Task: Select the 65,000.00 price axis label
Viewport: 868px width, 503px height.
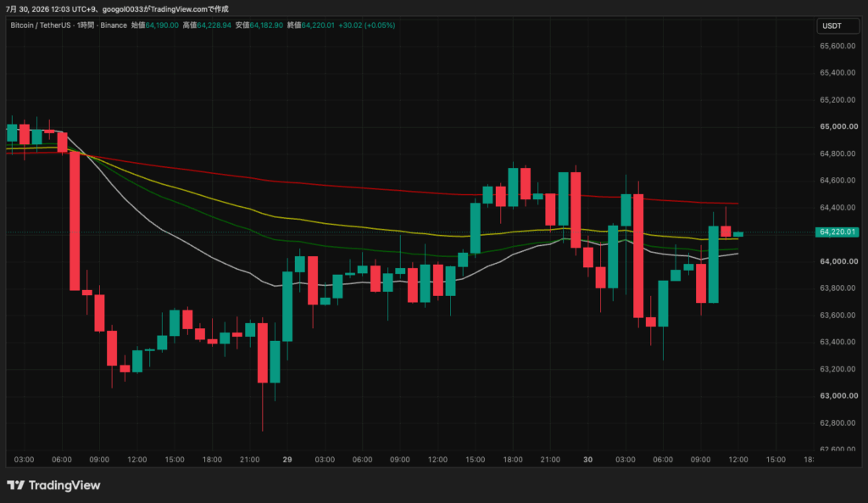Action: 838,126
